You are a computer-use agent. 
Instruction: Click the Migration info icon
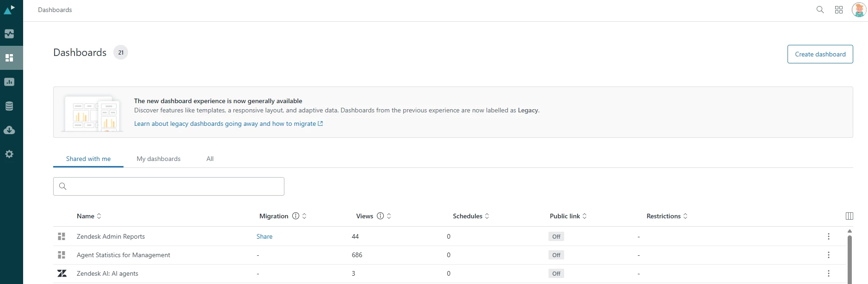click(295, 216)
